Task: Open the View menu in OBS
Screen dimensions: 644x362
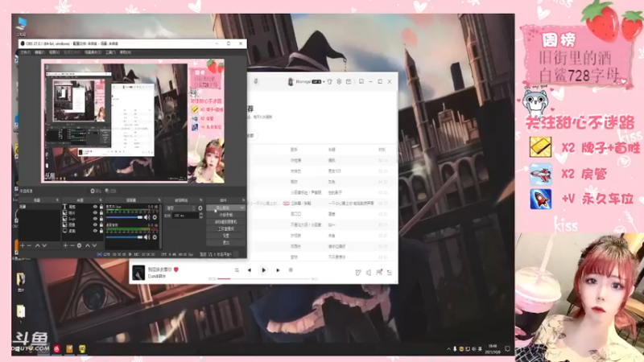Action: 54,52
